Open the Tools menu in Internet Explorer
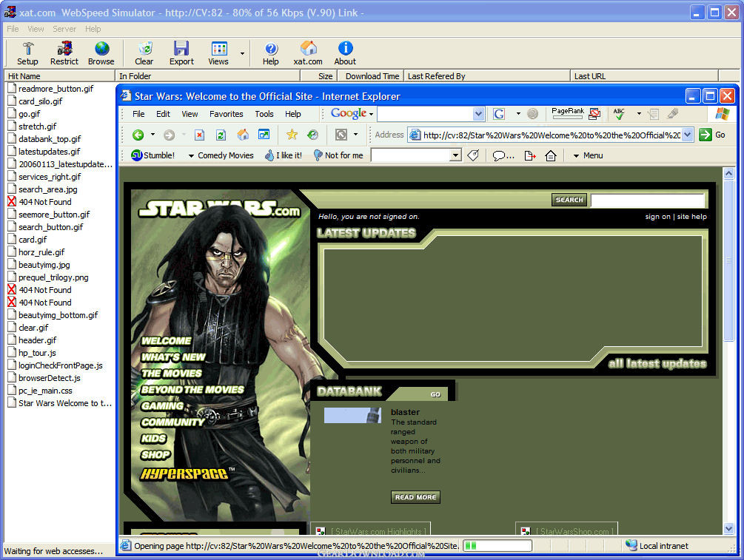 [264, 114]
